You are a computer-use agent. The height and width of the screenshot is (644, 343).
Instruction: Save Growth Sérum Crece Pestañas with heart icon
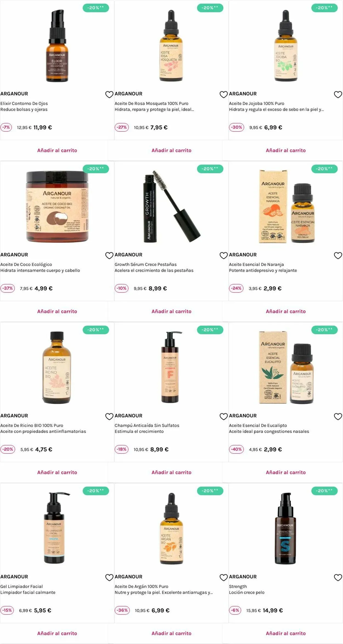[x=224, y=256]
